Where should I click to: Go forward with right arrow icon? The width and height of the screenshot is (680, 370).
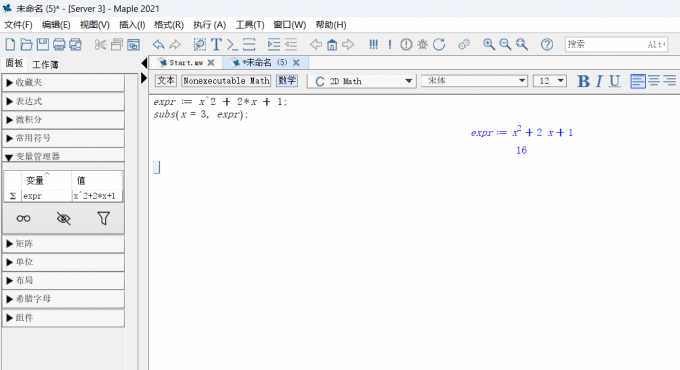[x=348, y=44]
